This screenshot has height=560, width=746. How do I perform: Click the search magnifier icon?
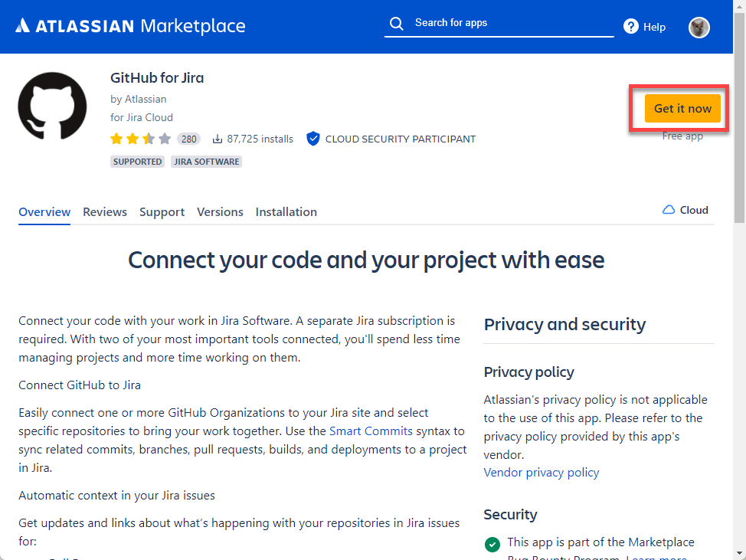(x=396, y=23)
